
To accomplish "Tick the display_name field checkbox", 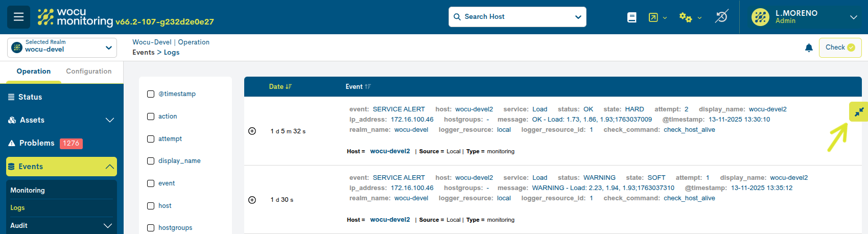I will coord(151,161).
